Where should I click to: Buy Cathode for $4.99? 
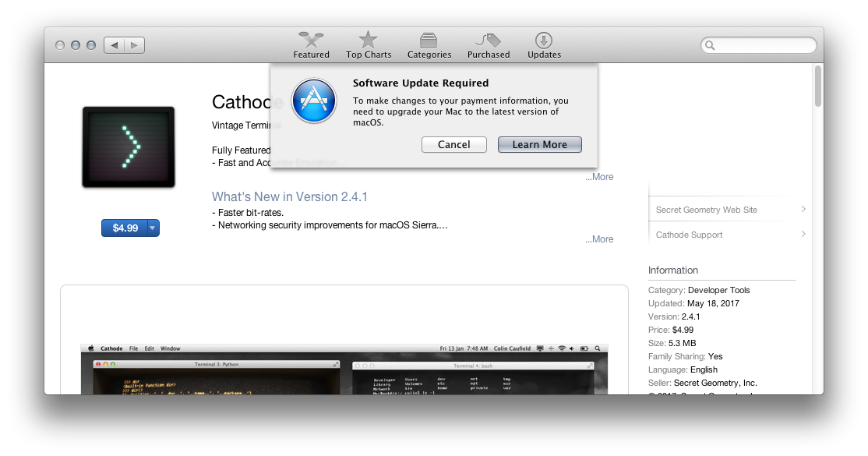click(x=125, y=228)
